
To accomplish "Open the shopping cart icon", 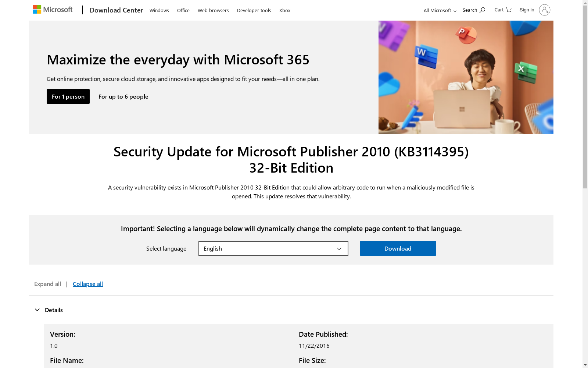I will (509, 10).
